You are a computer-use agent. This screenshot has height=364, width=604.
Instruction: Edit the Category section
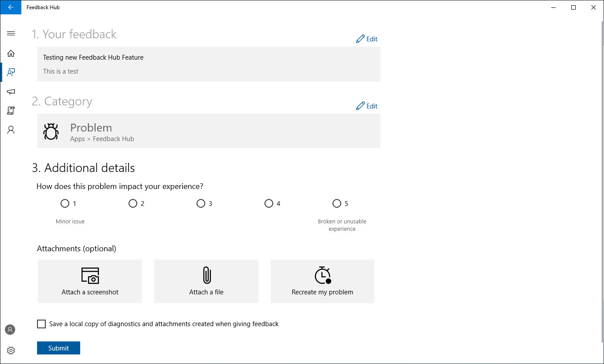click(366, 106)
